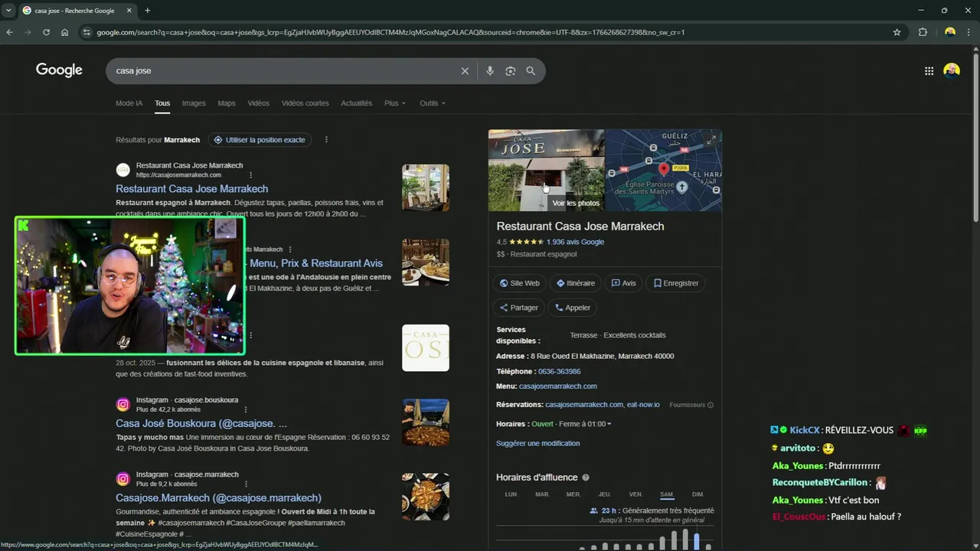Open the tab search dropdown arrow
Image resolution: width=980 pixels, height=551 pixels.
tap(8, 11)
